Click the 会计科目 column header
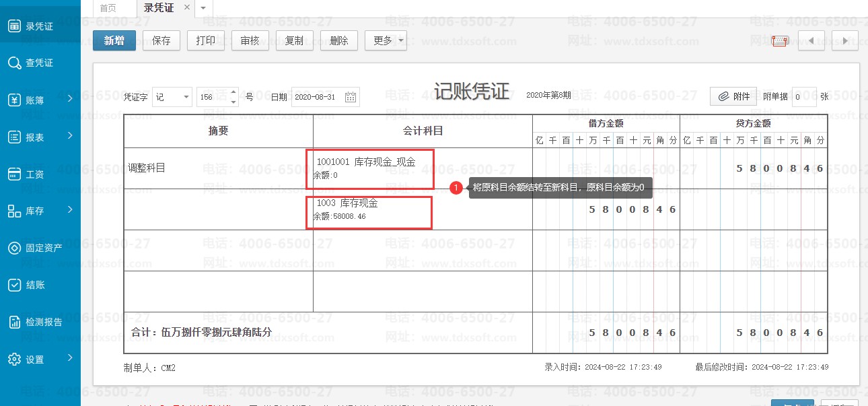The height and width of the screenshot is (406, 868). pos(423,131)
